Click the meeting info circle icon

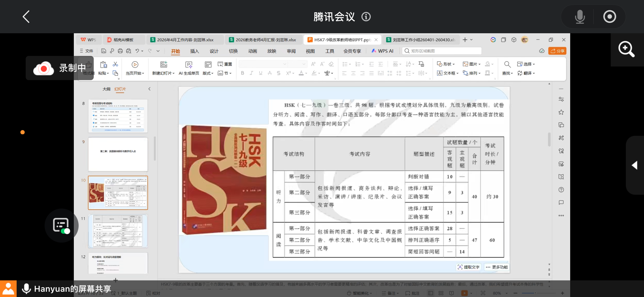point(366,17)
